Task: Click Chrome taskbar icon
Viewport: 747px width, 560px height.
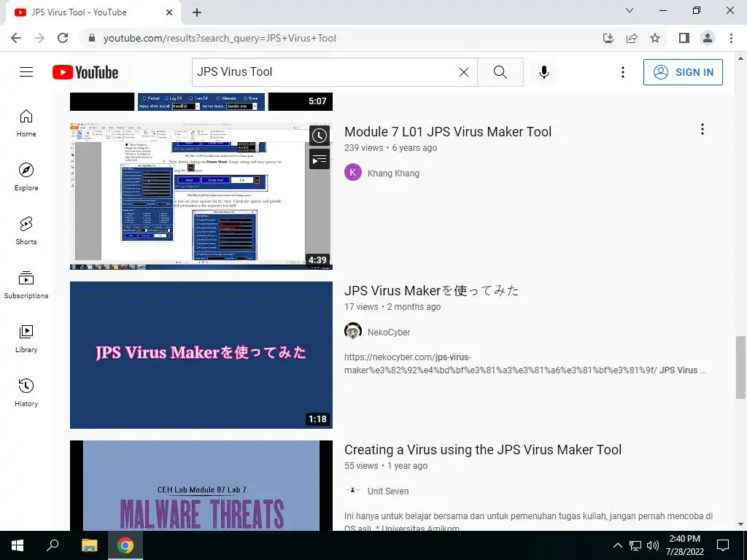Action: point(125,545)
